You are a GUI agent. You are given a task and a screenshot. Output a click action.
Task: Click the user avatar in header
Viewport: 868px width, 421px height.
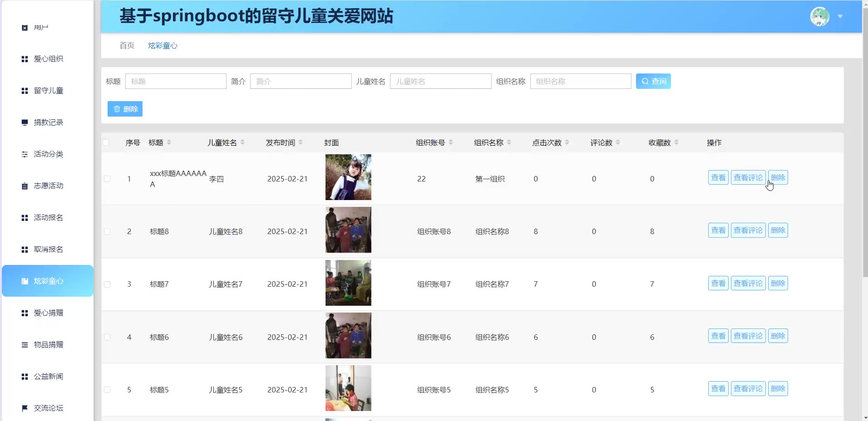(x=819, y=17)
